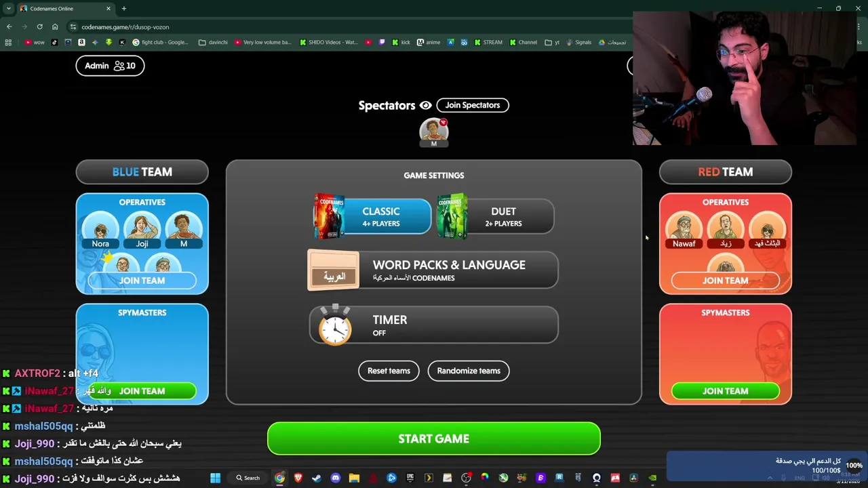Open Epic Games launcher in taskbar
Image resolution: width=868 pixels, height=488 pixels.
click(x=410, y=478)
